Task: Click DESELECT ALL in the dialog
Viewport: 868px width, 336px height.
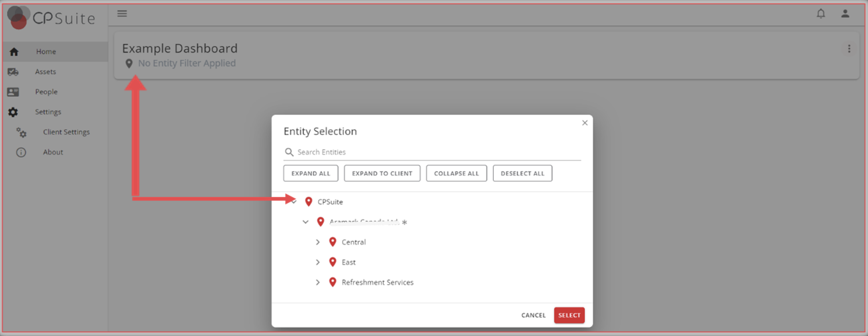Action: click(x=522, y=173)
